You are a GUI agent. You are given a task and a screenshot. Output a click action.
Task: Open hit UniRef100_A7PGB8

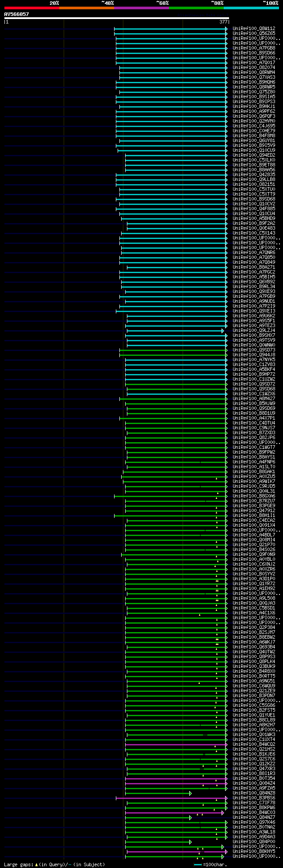tap(254, 48)
